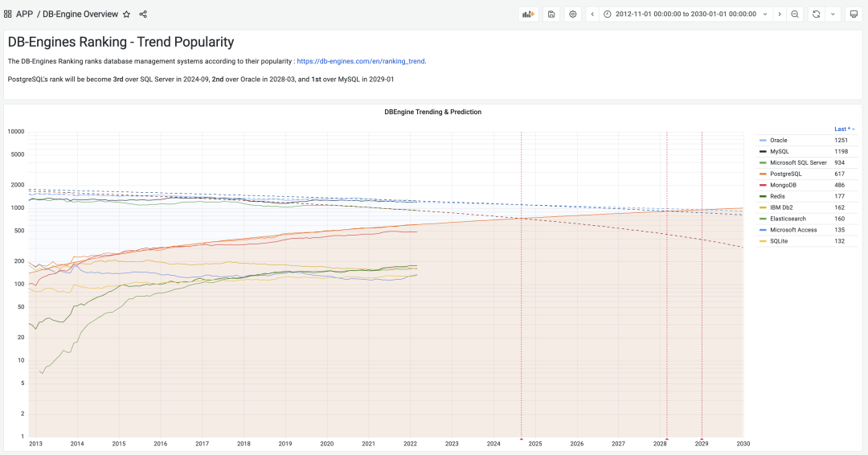Refresh the dashboard
This screenshot has width=868, height=455.
pyautogui.click(x=816, y=14)
